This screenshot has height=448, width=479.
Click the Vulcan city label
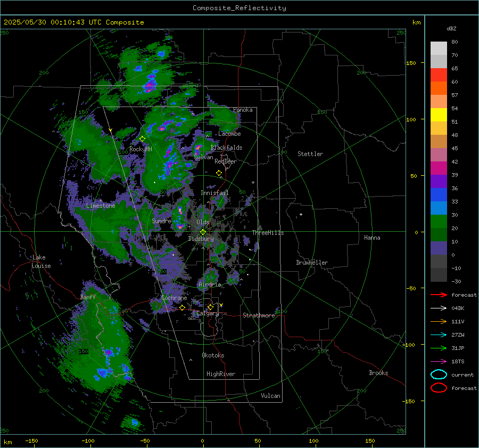pos(270,396)
